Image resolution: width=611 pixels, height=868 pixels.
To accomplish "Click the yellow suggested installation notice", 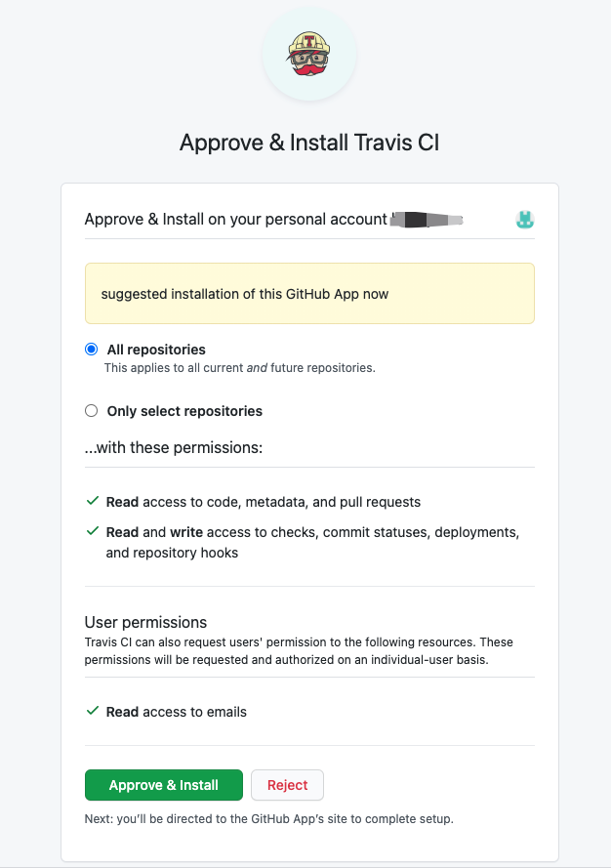I will tap(309, 293).
